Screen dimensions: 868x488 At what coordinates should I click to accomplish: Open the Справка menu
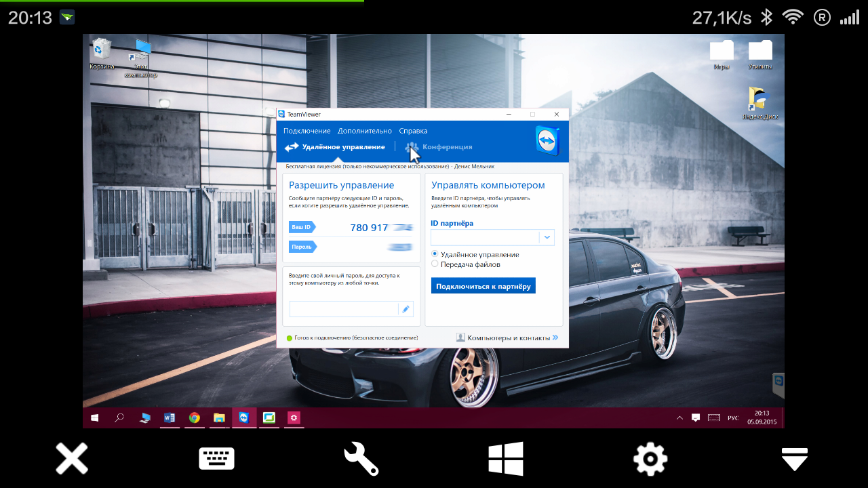tap(413, 131)
